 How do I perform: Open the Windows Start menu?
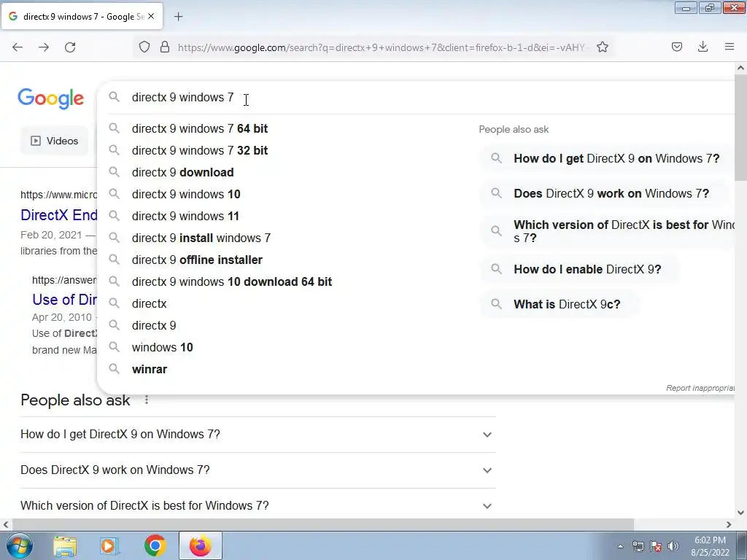(20, 545)
